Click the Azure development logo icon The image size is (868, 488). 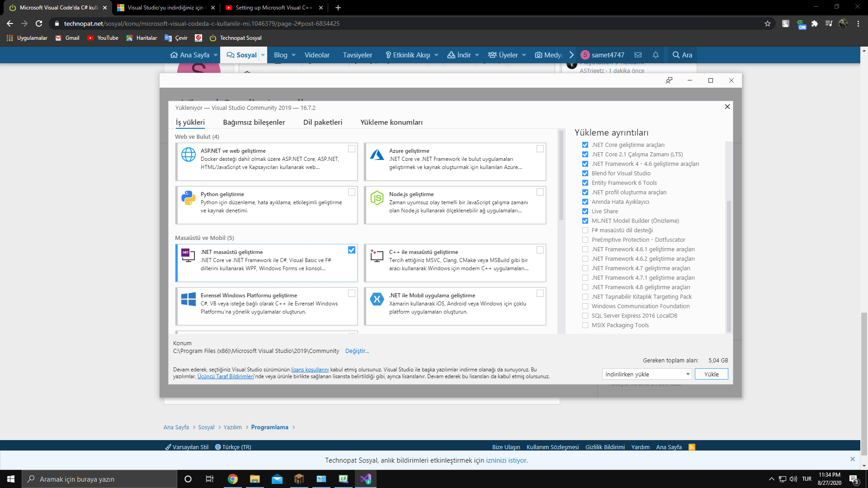[377, 155]
